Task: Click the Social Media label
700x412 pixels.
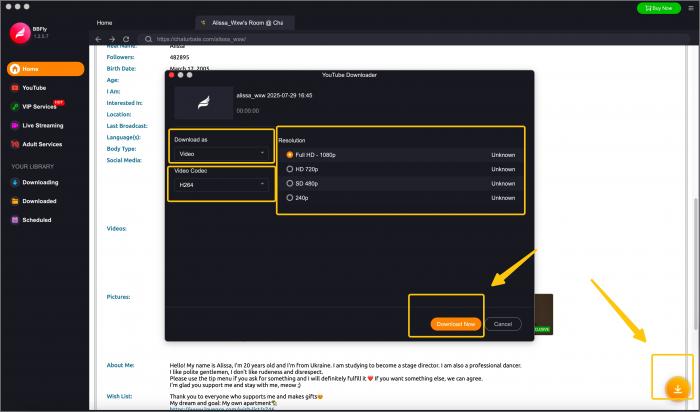Action: tap(124, 160)
